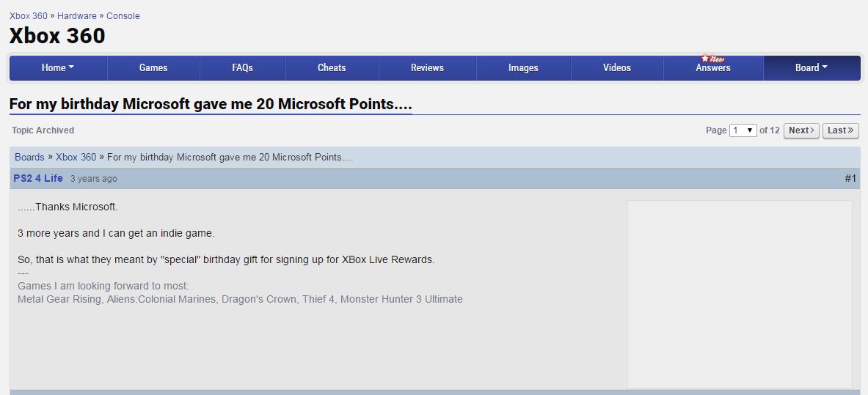Open the Cheats tab
868x395 pixels.
coord(332,68)
